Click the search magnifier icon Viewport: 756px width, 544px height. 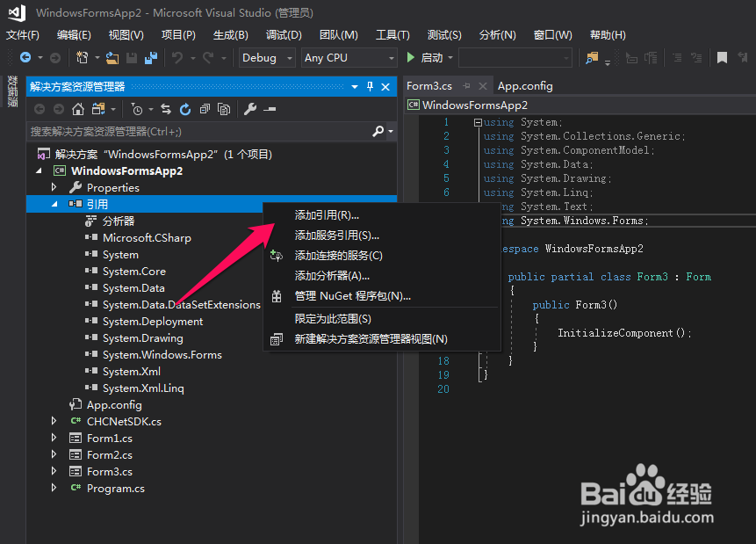pyautogui.click(x=378, y=131)
